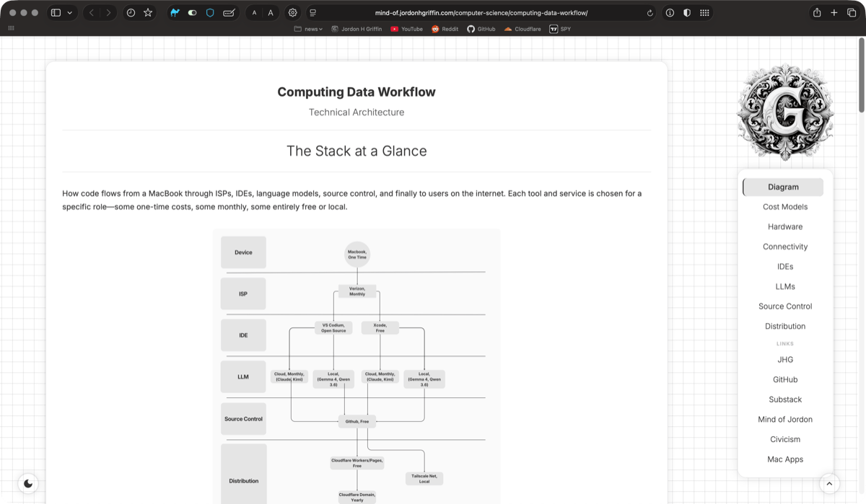Click the 'Source Control' diagram row label

tap(243, 419)
